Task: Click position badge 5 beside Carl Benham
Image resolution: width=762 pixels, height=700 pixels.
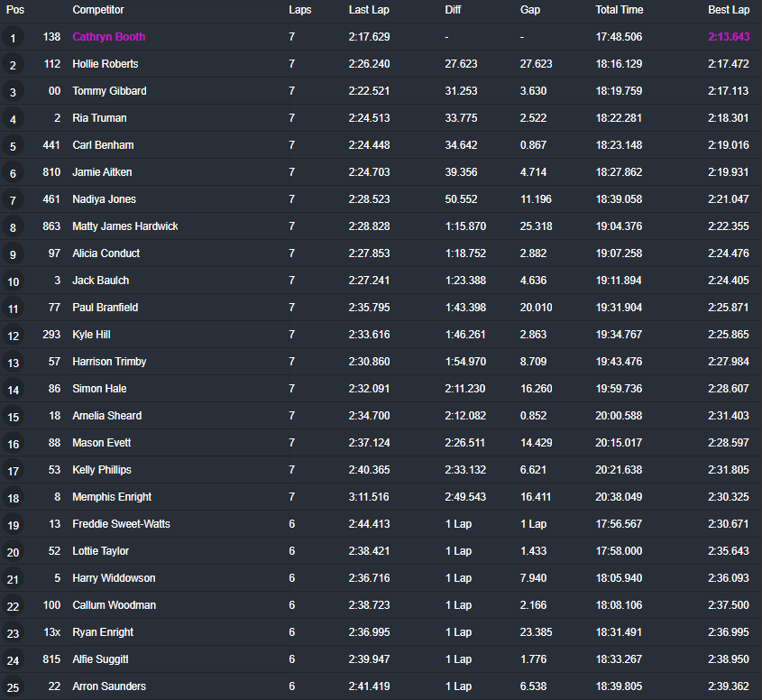Action: pos(13,146)
